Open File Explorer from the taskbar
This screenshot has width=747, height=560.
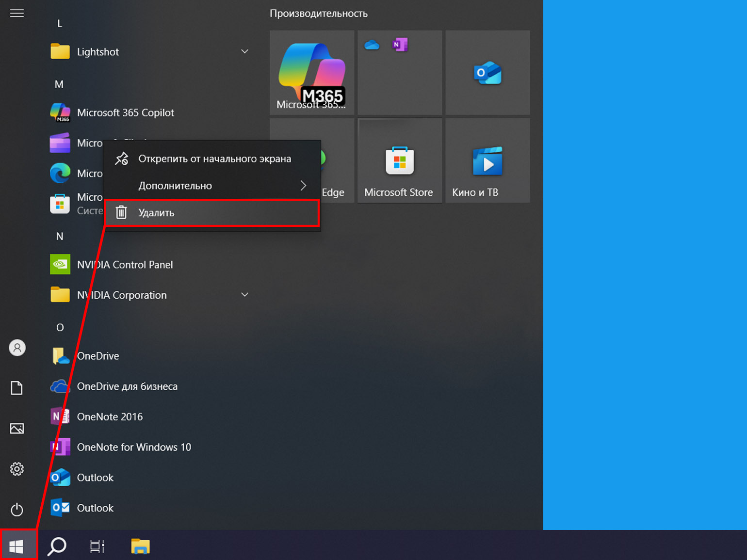pyautogui.click(x=140, y=546)
